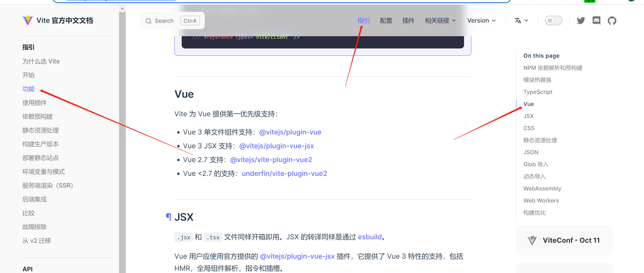Expand the Version dropdown
Viewport: 644px width, 273px height.
(481, 20)
